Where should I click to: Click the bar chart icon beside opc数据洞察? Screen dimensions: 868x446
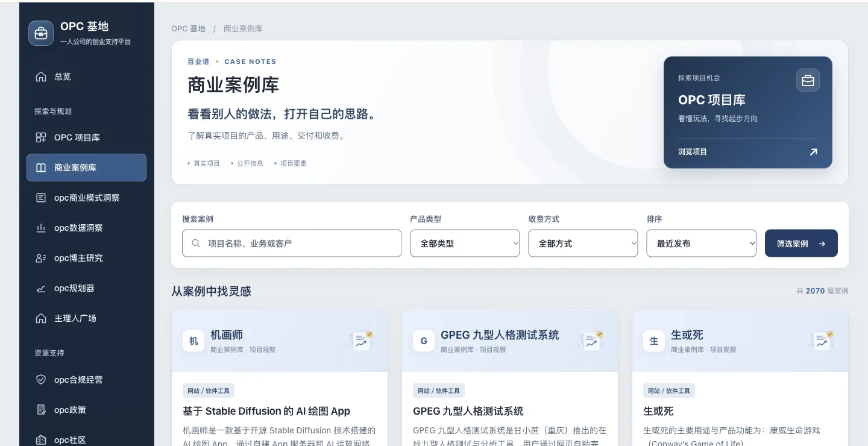(x=41, y=228)
